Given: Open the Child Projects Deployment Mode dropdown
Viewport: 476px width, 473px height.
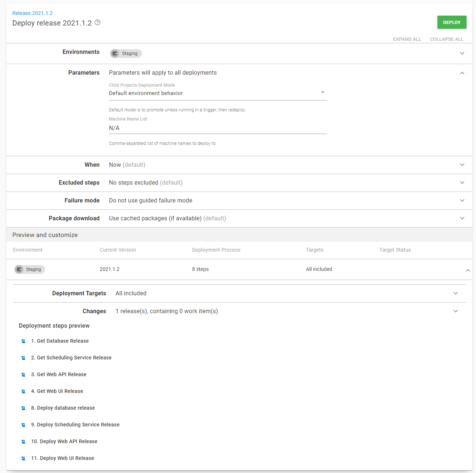Looking at the screenshot, I should [x=322, y=92].
